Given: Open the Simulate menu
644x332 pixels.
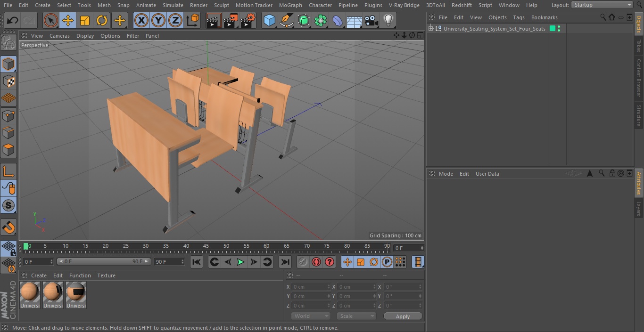Looking at the screenshot, I should (173, 5).
